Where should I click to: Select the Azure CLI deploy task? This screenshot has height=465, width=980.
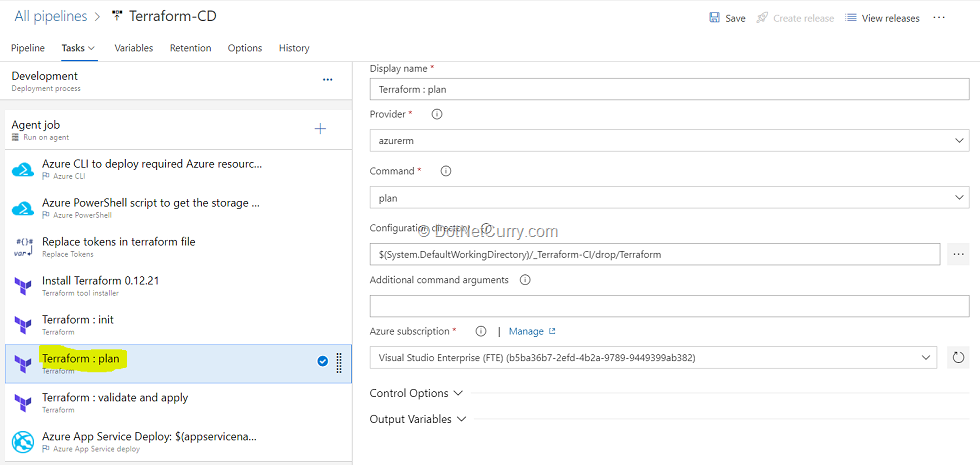pyautogui.click(x=178, y=169)
